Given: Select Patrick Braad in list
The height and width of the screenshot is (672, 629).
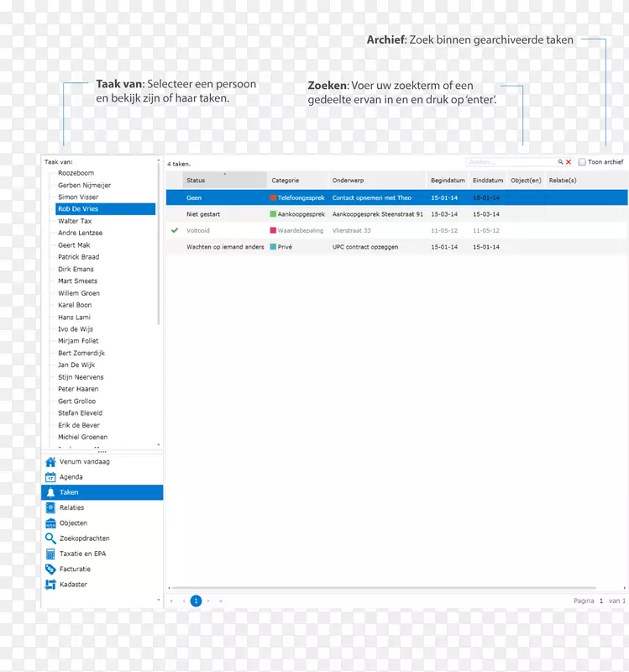Looking at the screenshot, I should coord(78,257).
